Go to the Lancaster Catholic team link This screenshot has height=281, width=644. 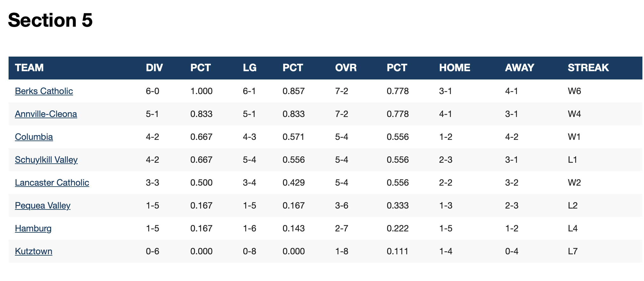point(52,183)
